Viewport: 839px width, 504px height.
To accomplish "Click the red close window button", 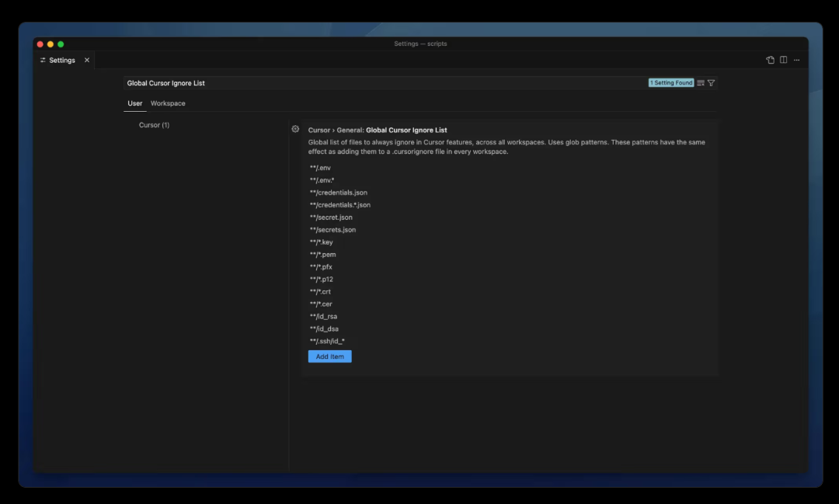I will point(40,43).
